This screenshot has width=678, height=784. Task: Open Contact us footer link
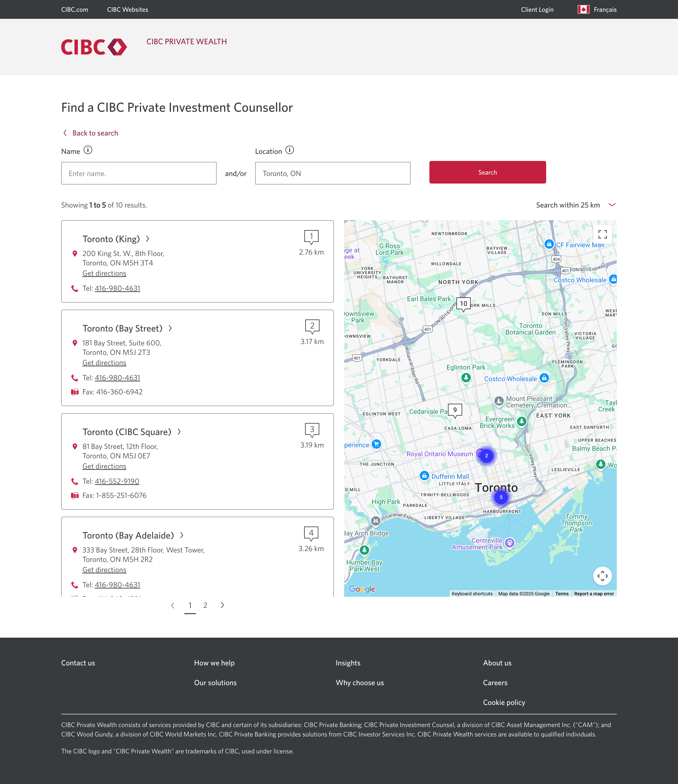click(78, 663)
